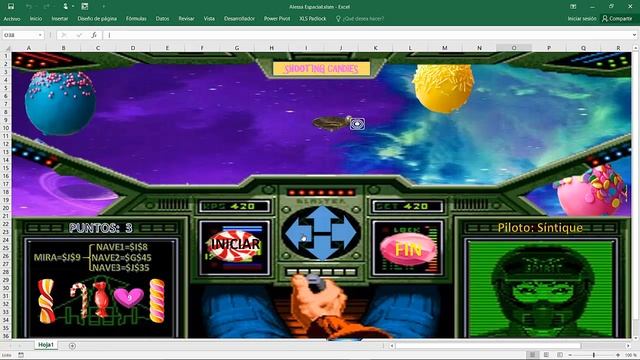
Task: Expand the Name Box dropdown arrow
Action: (40, 35)
